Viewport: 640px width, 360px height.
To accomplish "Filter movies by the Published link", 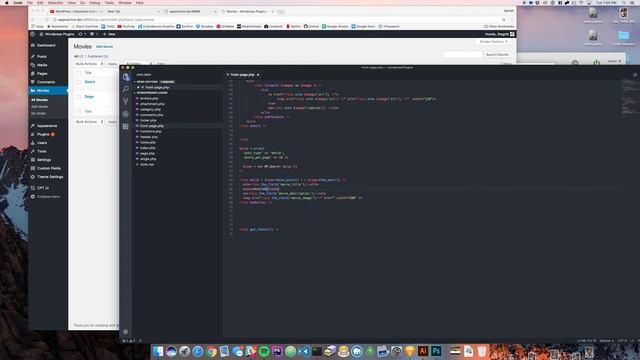I will click(98, 56).
